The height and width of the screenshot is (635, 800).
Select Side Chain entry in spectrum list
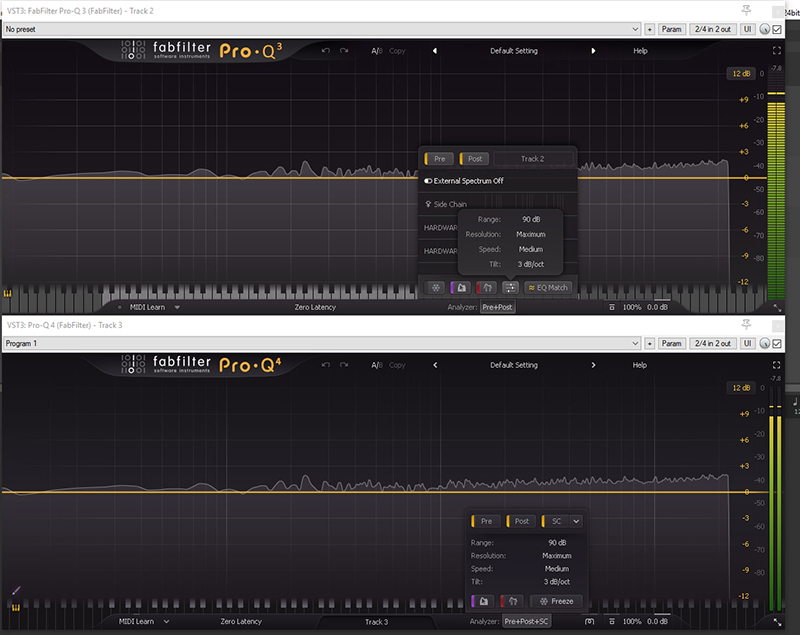497,204
